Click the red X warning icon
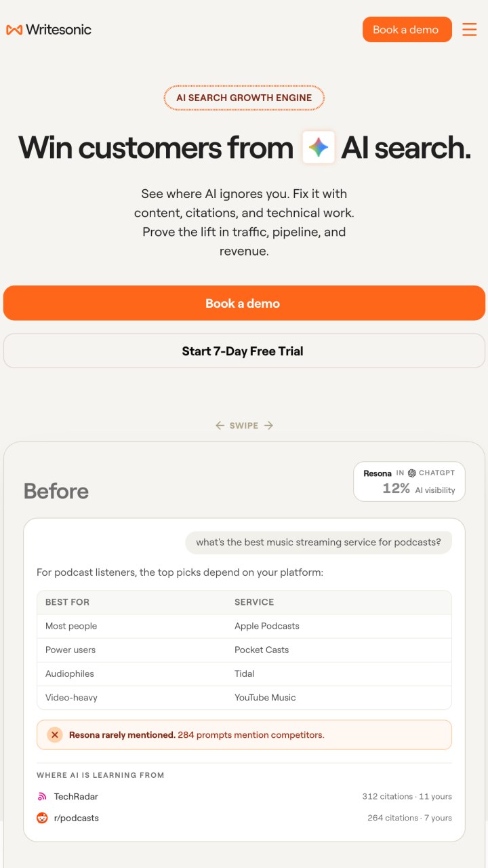 [x=55, y=734]
